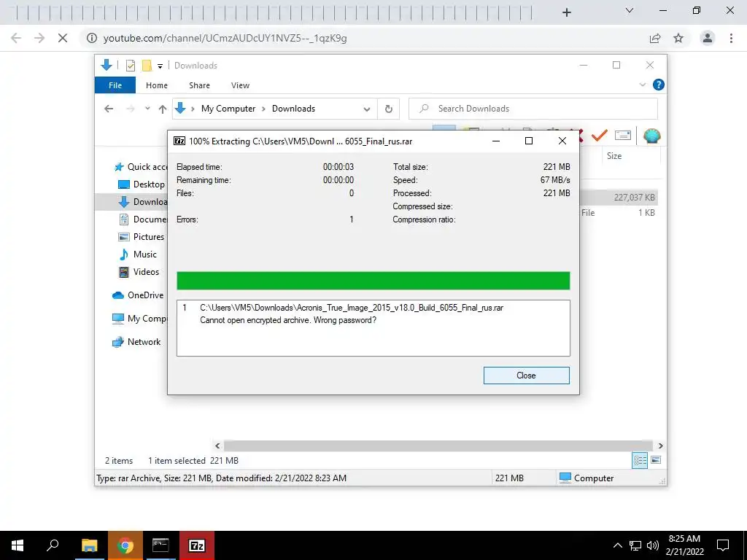The width and height of the screenshot is (747, 560).
Task: Open Customize Quick Access Toolbar dropdown
Action: point(160,66)
